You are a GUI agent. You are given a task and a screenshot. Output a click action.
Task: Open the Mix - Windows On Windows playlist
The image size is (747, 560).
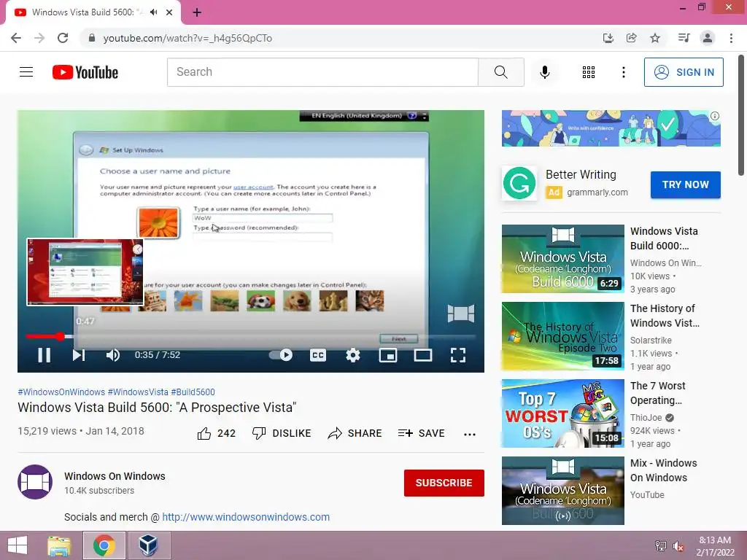coord(562,491)
